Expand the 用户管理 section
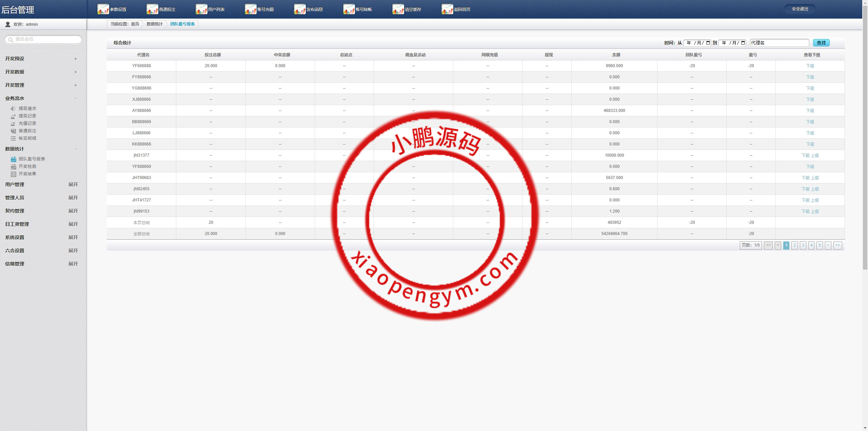Image resolution: width=868 pixels, height=431 pixels. (x=73, y=184)
